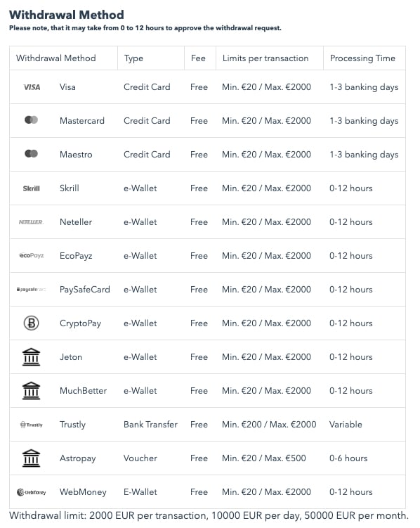Click the paysafecard logo icon
The height and width of the screenshot is (528, 420).
click(x=32, y=289)
